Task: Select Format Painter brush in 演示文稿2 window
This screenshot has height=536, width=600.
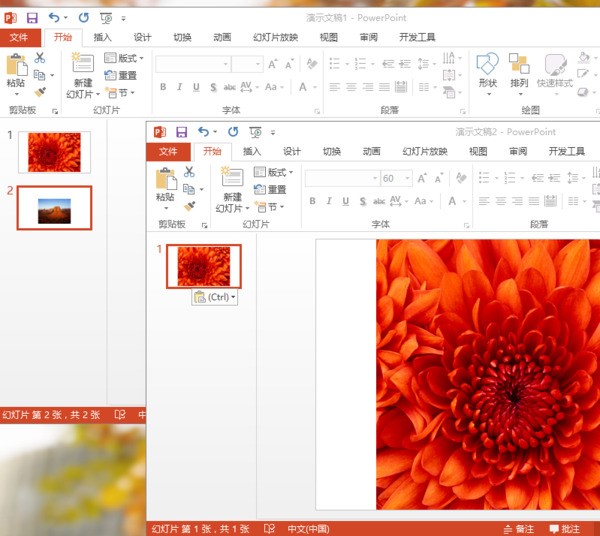Action: 188,206
